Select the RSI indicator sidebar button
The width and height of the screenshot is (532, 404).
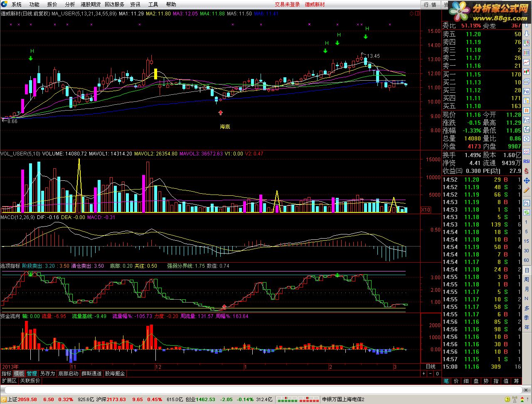point(527,161)
